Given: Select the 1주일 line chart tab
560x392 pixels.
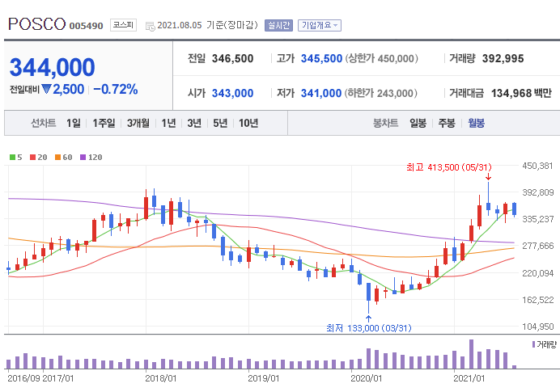Looking at the screenshot, I should (104, 123).
